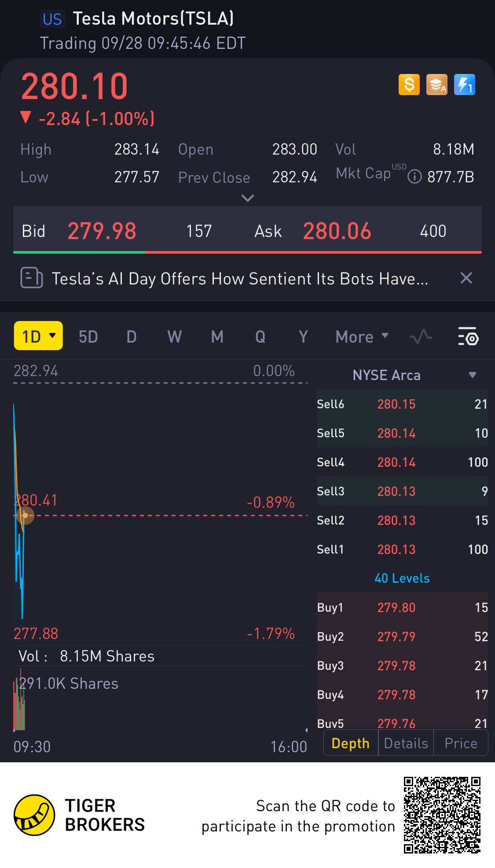Image resolution: width=495 pixels, height=868 pixels.
Task: Tap the yellow dollar sign icon
Action: 409,85
